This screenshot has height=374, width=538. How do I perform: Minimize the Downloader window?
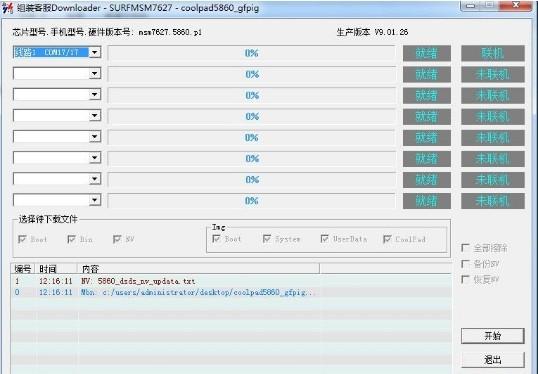471,5
